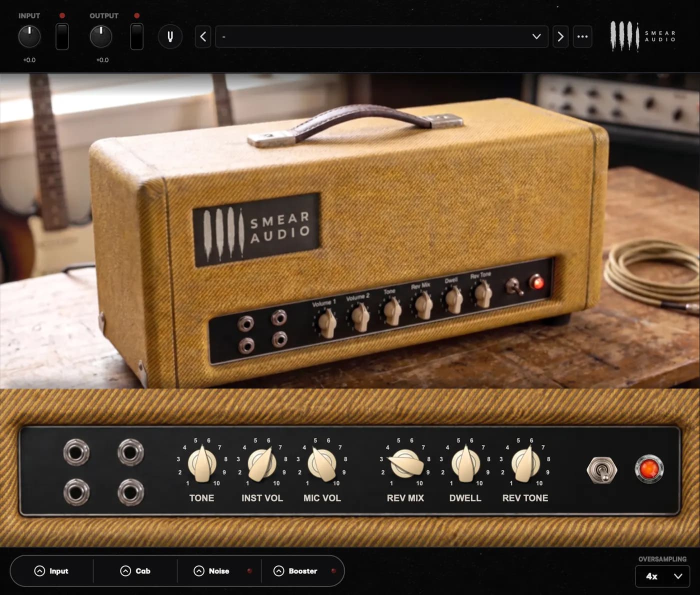Click the +0.0 value under the INPUT knob
Image resolution: width=700 pixels, height=595 pixels.
coord(29,60)
